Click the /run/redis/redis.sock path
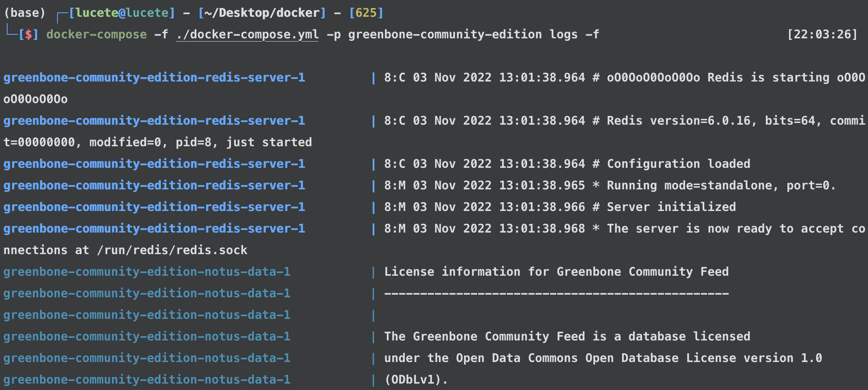Image resolution: width=868 pixels, height=390 pixels. (172, 250)
